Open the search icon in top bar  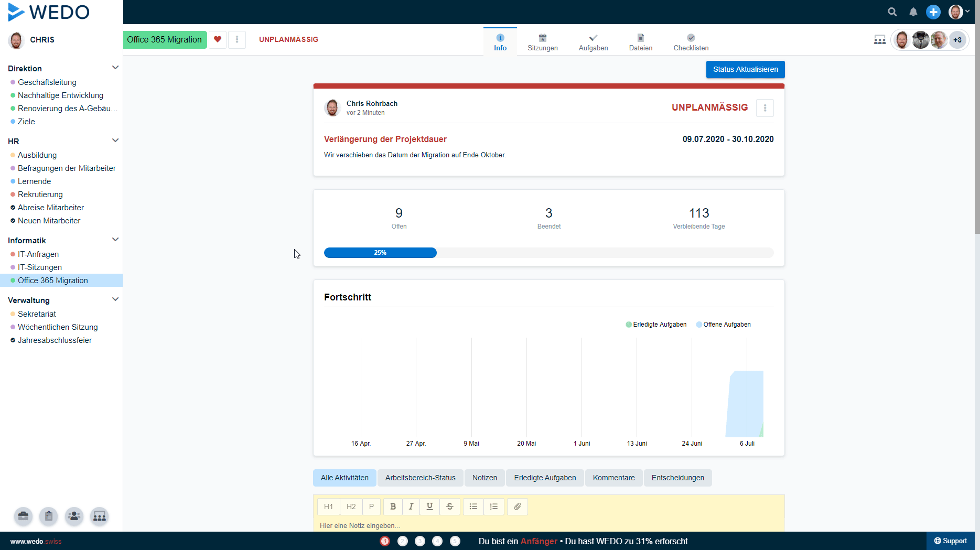pos(892,12)
